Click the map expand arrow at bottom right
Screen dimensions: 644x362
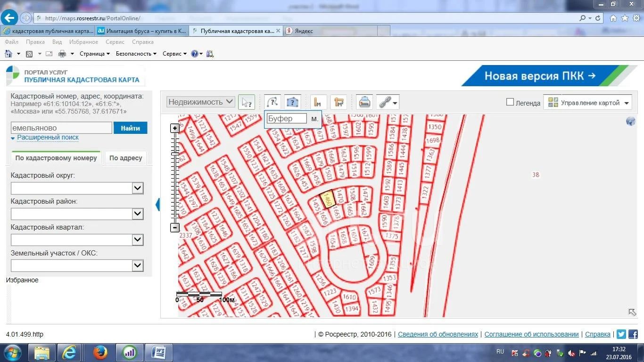click(x=632, y=312)
